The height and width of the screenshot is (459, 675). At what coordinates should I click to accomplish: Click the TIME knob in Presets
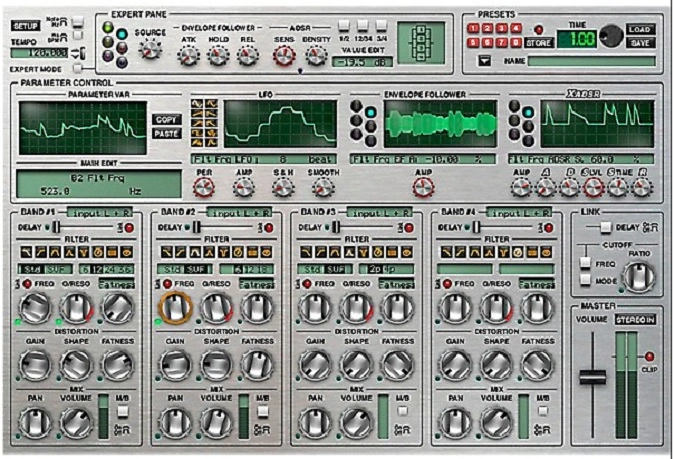point(611,36)
